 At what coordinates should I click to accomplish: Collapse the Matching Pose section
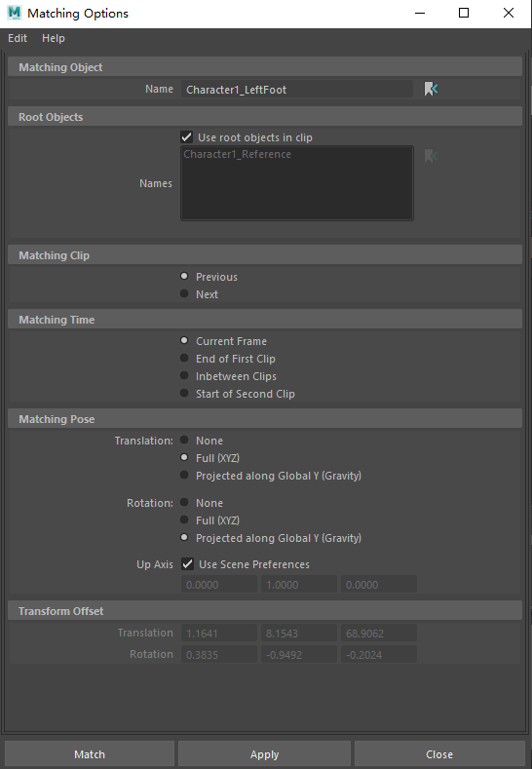coord(265,419)
